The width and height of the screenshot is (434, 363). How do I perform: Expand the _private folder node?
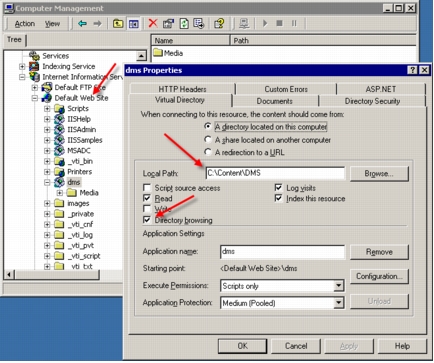(x=47, y=214)
